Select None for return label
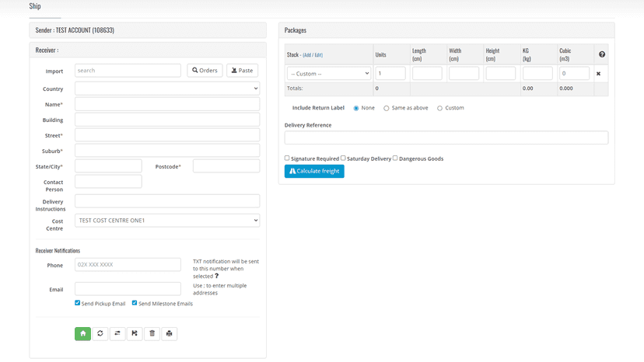Screen dimensions: 644x362 coord(356,108)
